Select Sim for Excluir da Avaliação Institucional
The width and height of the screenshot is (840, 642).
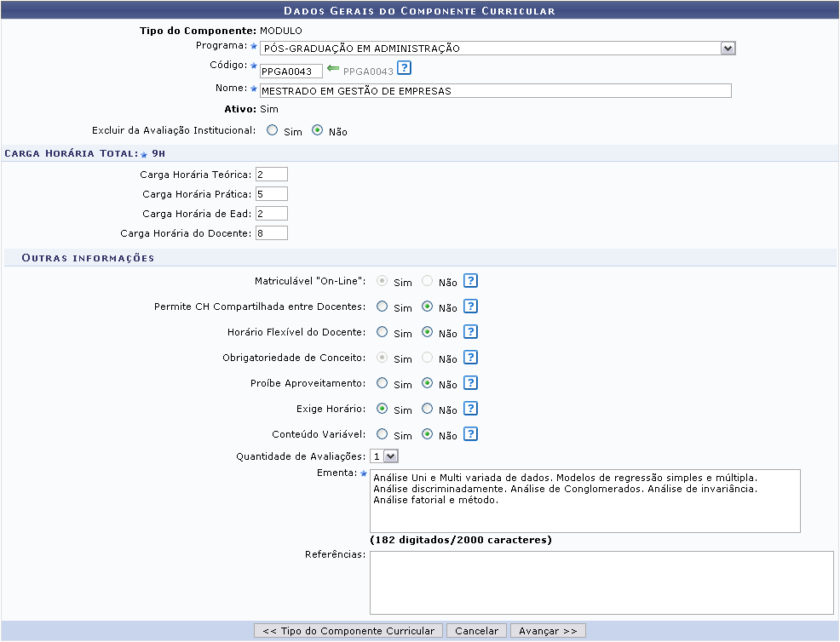[272, 131]
